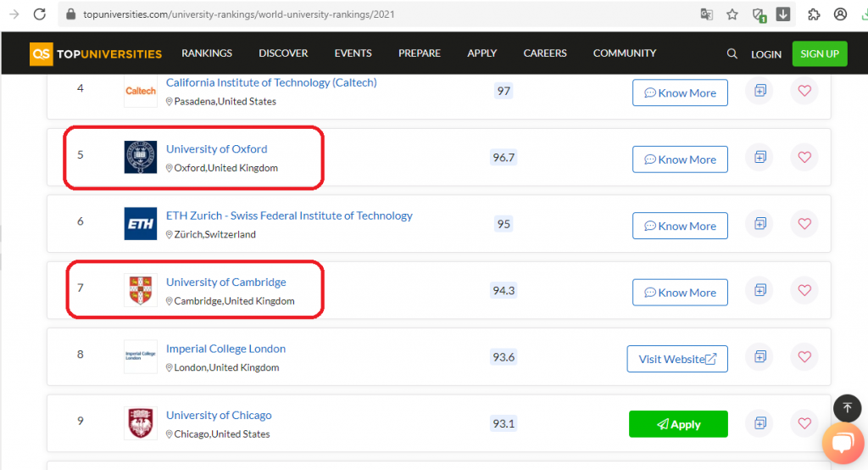Click the Oxford score 96.7
Viewport: 868px width, 470px height.
(504, 158)
